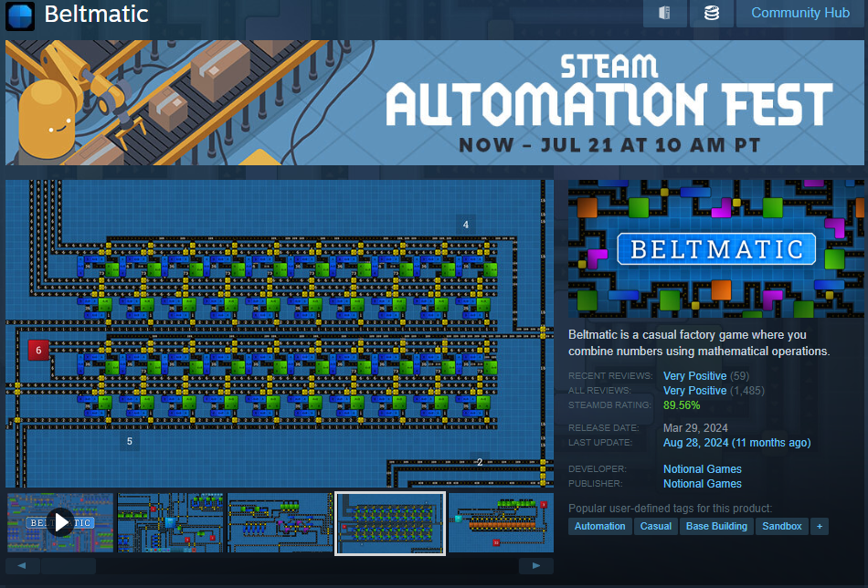Click the SteamDB rating 89.56% value
Screen dimensions: 868x588
pos(682,405)
